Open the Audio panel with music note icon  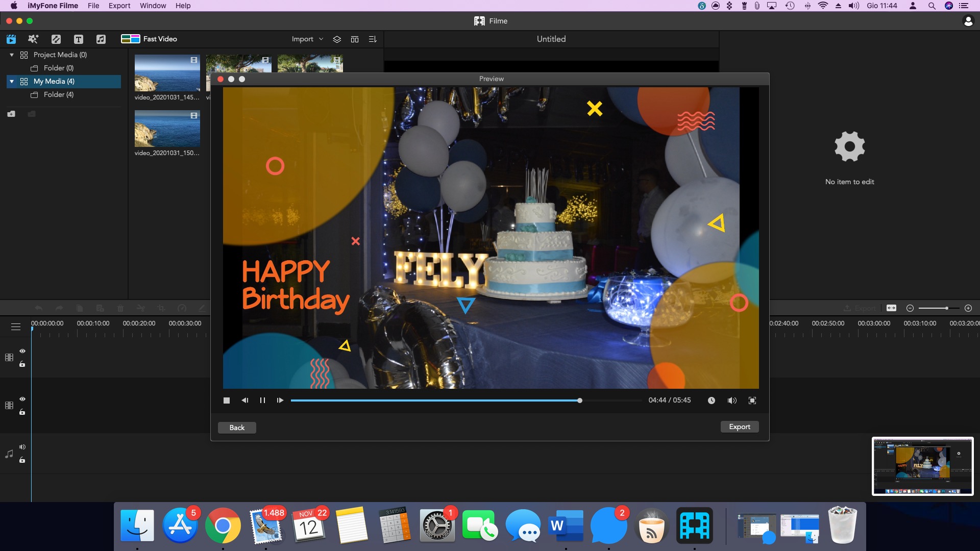[x=102, y=39]
